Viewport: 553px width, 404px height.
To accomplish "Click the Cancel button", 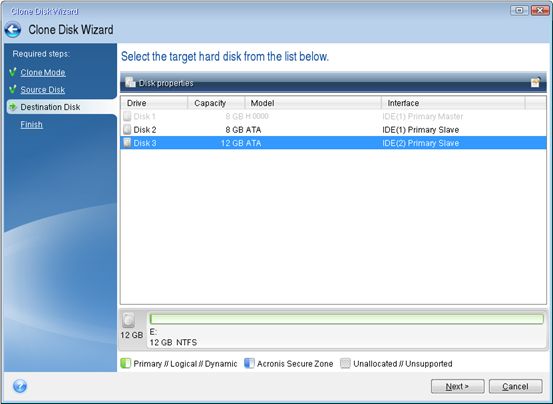I will (x=515, y=386).
